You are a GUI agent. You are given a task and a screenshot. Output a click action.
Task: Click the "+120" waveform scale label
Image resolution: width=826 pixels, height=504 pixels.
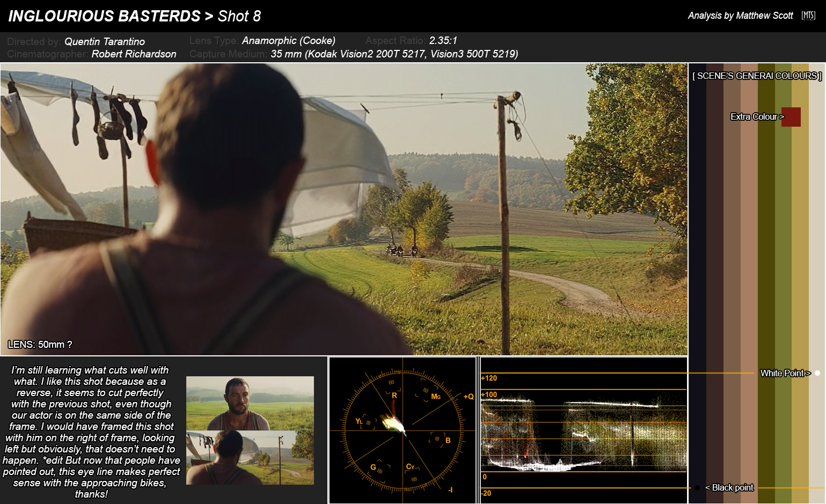coord(489,378)
